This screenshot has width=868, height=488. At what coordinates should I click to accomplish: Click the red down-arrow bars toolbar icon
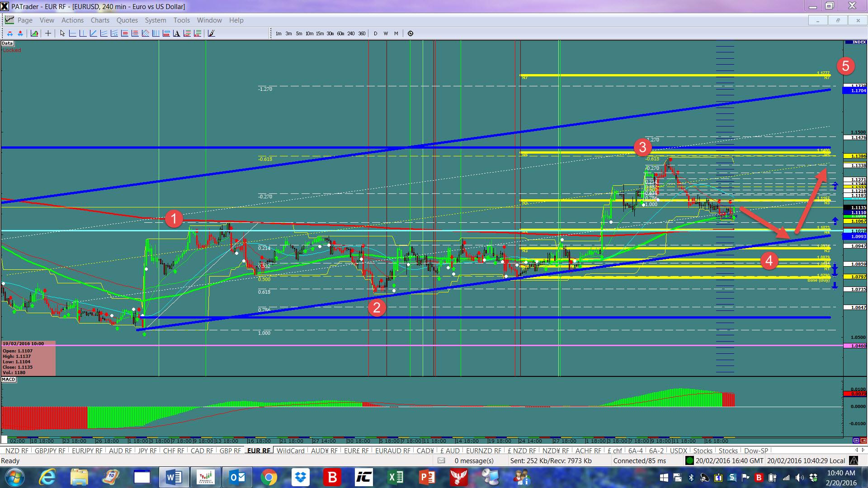pos(10,33)
